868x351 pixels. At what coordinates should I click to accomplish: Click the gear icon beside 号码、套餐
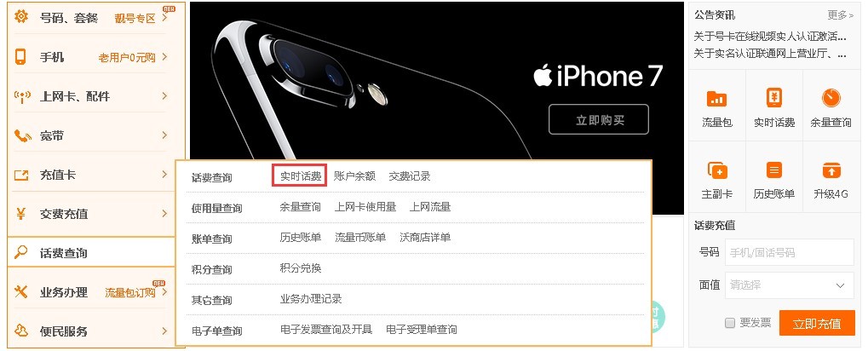click(21, 17)
